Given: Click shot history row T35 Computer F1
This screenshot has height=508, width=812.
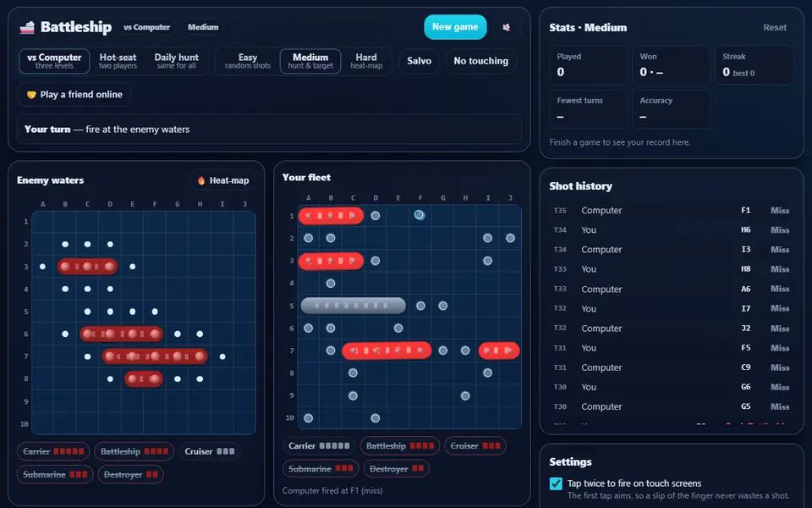Looking at the screenshot, I should click(x=671, y=211).
